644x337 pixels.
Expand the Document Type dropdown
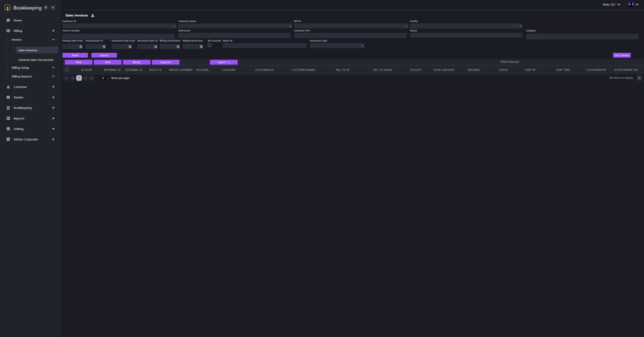pos(362,46)
